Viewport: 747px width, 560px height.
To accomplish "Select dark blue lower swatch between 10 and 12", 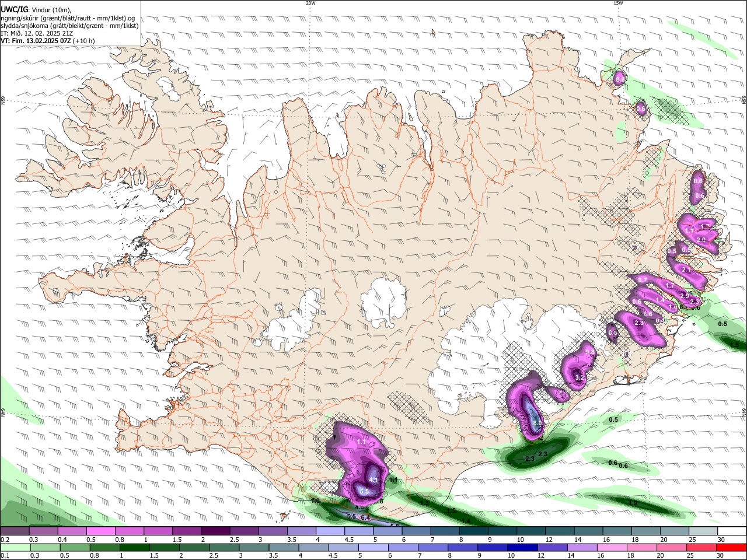I will 522,548.
